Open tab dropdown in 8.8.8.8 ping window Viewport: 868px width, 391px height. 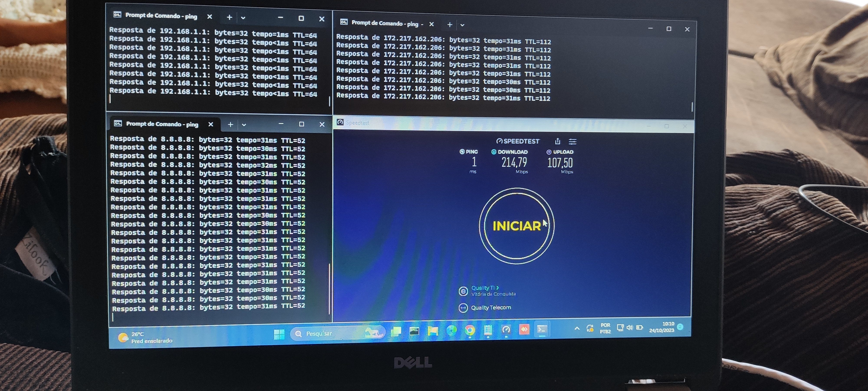point(244,125)
